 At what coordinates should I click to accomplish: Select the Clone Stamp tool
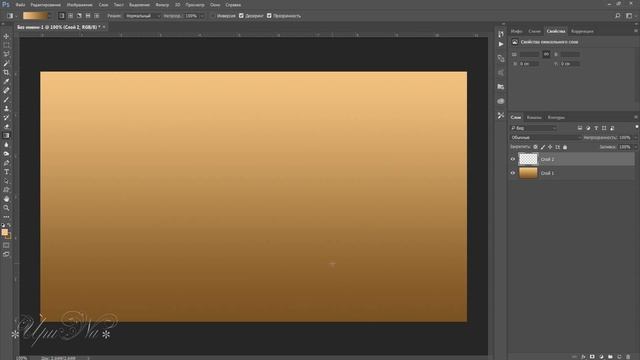[x=6, y=109]
